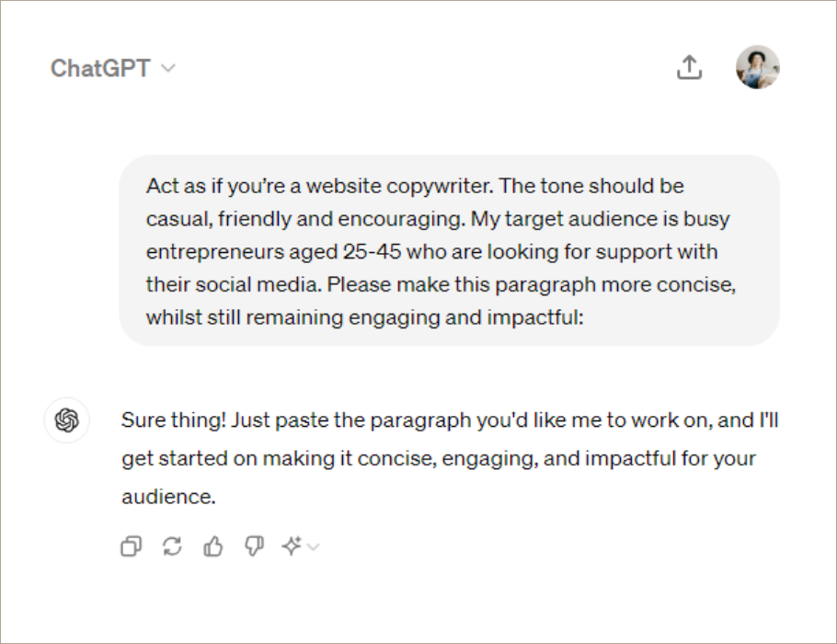Click '25-45' in the user prompt
This screenshot has height=644, width=837.
coord(373,252)
